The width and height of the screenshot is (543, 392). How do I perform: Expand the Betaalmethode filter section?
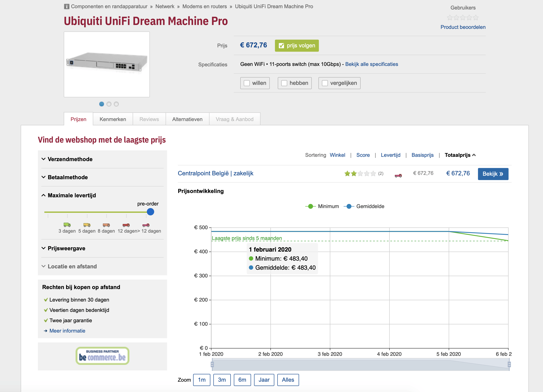[x=68, y=177]
